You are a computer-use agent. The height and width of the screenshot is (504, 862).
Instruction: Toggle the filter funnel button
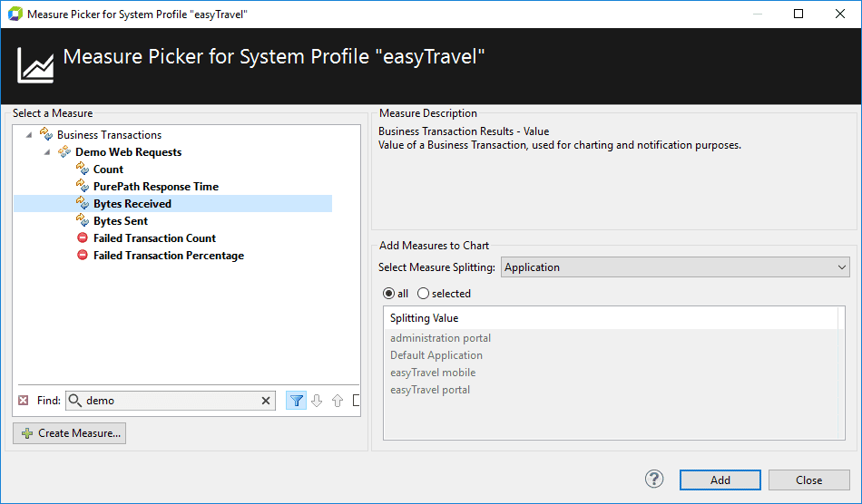[296, 401]
